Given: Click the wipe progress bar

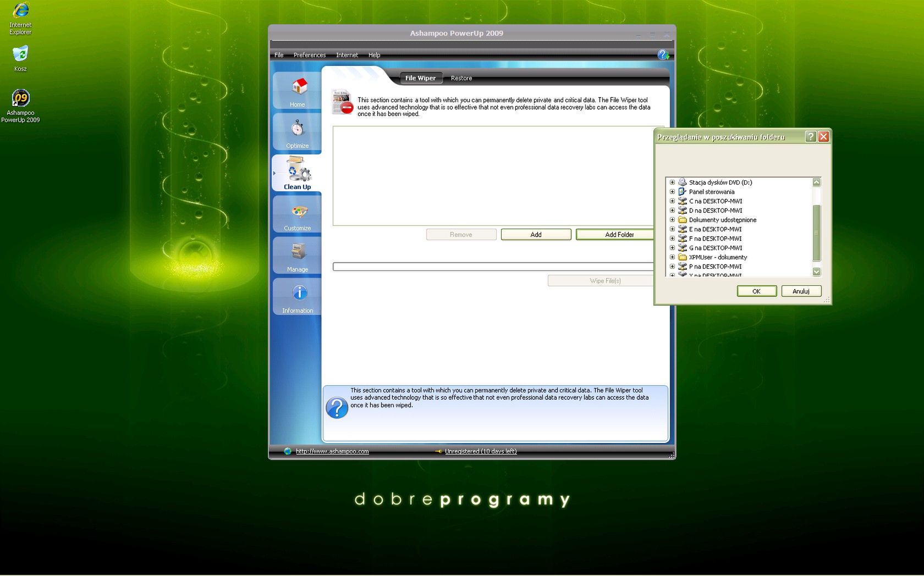Looking at the screenshot, I should (493, 267).
